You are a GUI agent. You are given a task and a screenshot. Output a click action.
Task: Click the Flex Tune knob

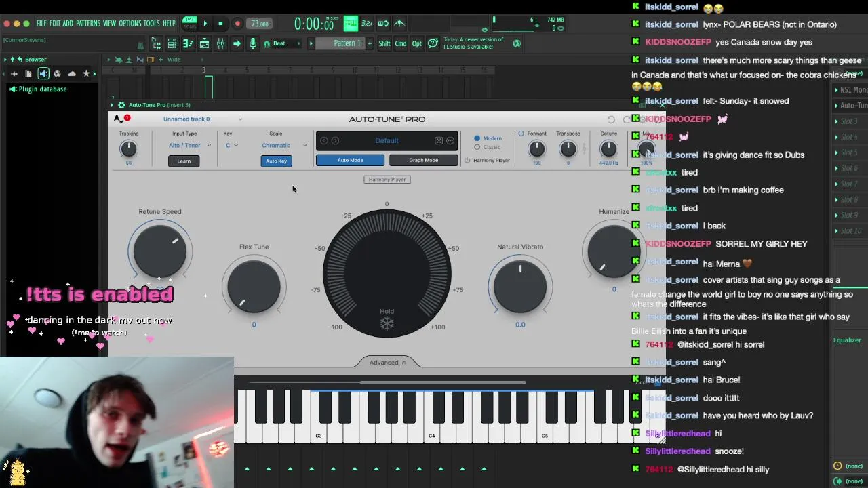[x=254, y=286]
